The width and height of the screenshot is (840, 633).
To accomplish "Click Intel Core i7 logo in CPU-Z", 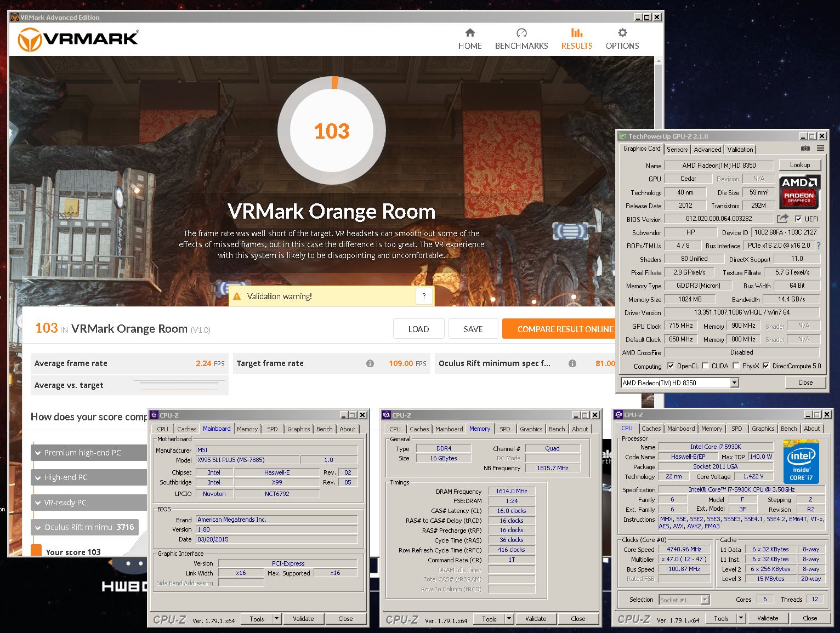I will 801,461.
